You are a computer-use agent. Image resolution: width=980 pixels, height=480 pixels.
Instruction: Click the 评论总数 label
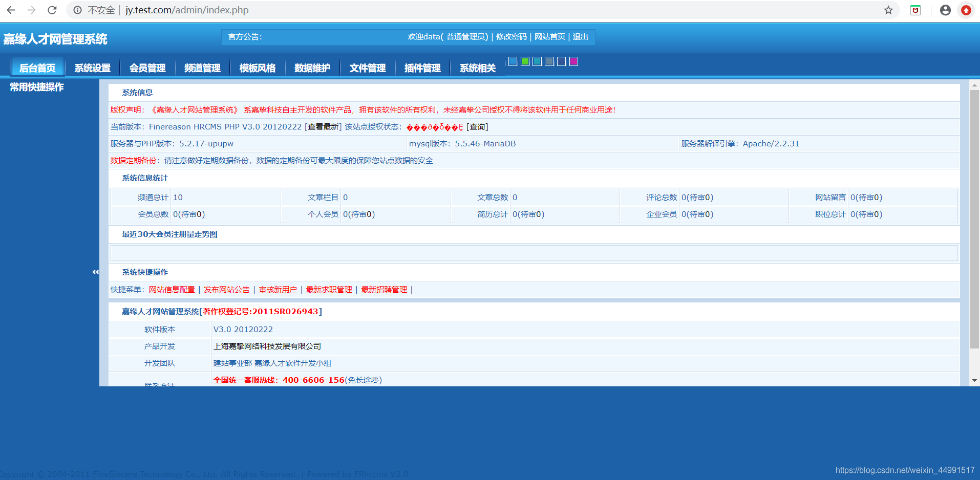tap(662, 198)
